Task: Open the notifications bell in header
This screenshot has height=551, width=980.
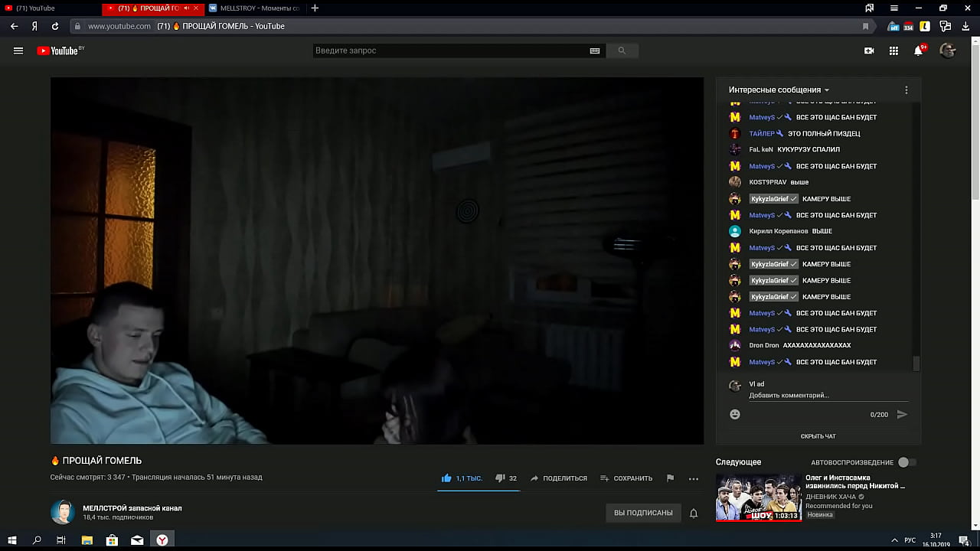Action: click(919, 51)
